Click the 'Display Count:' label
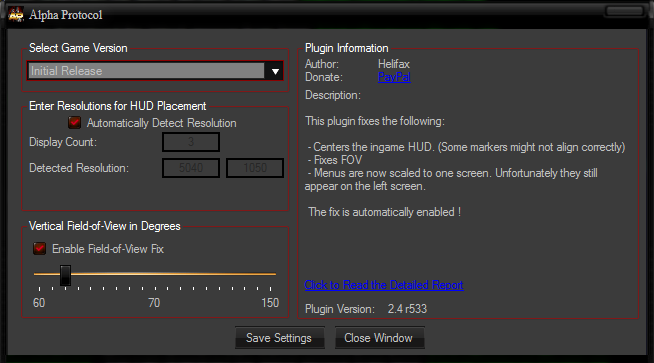654x363 pixels. pos(63,142)
